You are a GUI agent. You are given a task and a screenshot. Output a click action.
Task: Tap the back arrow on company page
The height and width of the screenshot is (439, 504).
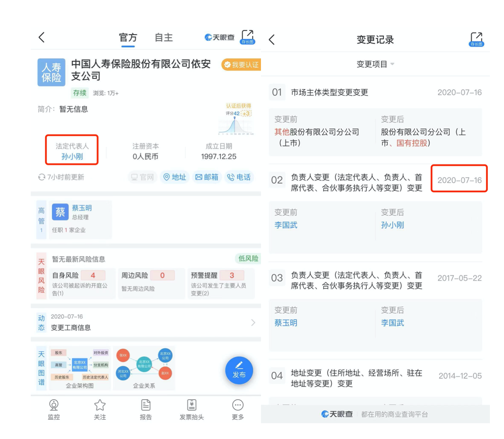(x=41, y=38)
